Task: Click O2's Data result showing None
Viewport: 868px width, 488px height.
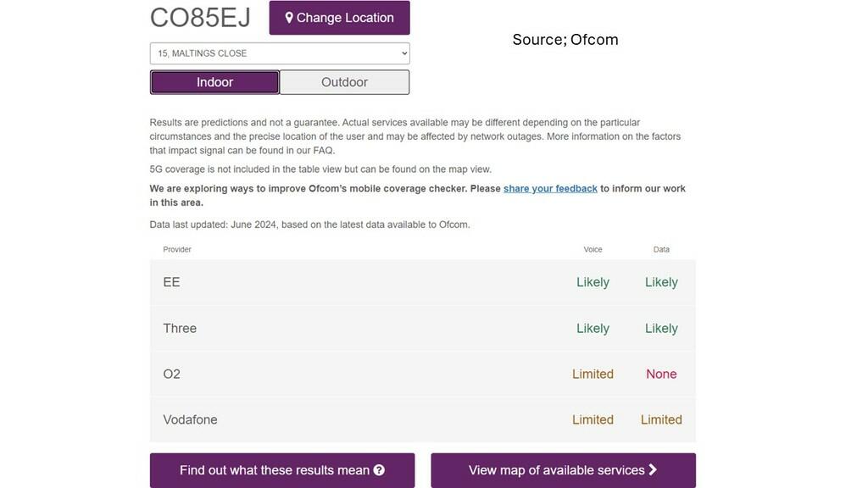Action: click(x=661, y=374)
